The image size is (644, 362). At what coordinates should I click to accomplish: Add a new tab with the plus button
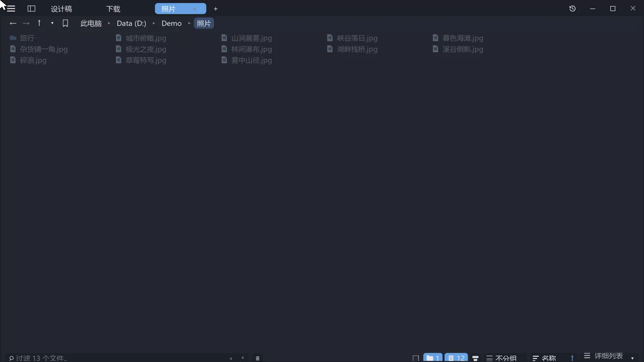(216, 9)
